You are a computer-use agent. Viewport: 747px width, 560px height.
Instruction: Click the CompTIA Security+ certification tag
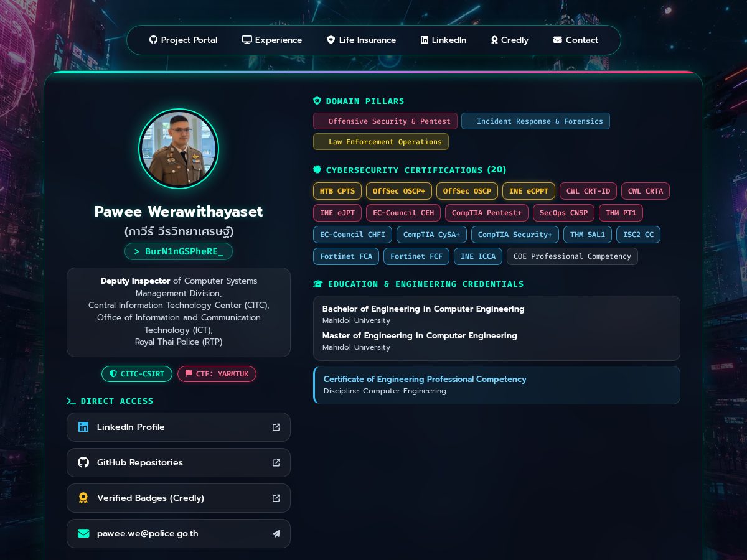click(x=515, y=235)
